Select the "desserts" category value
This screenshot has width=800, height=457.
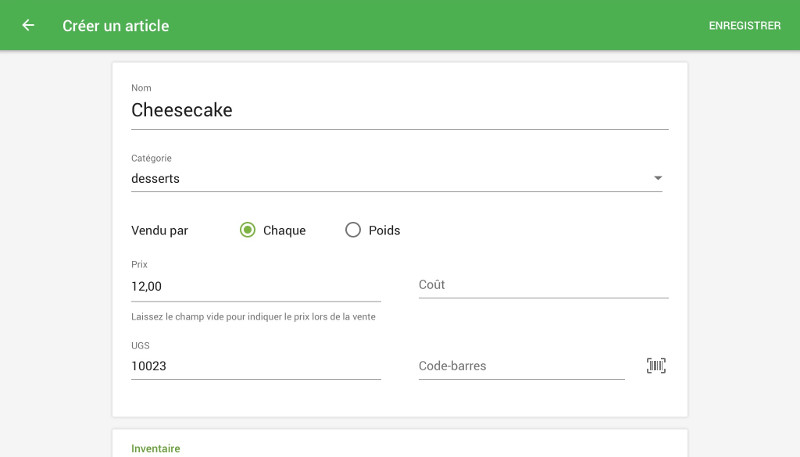click(156, 179)
